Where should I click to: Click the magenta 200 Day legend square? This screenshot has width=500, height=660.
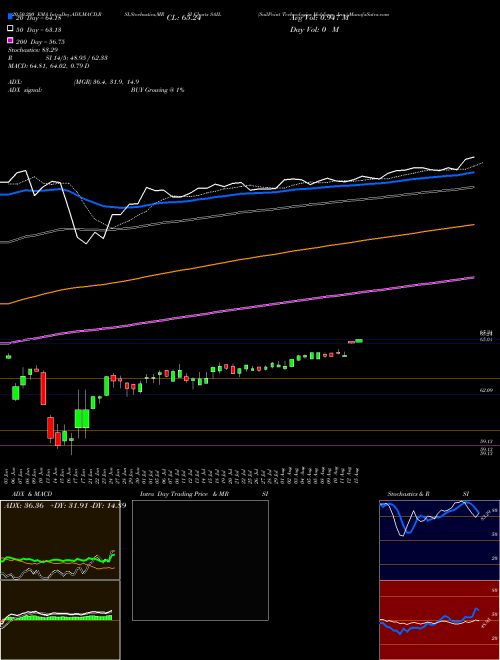10,40
